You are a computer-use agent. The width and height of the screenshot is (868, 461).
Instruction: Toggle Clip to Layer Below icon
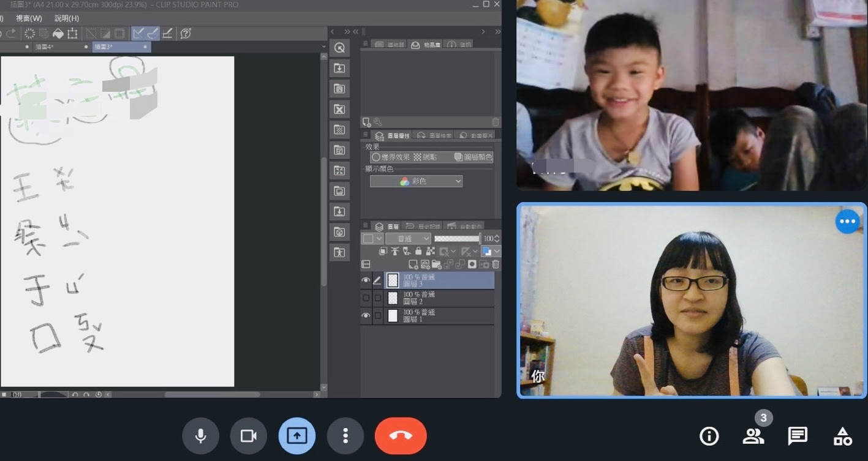click(383, 251)
